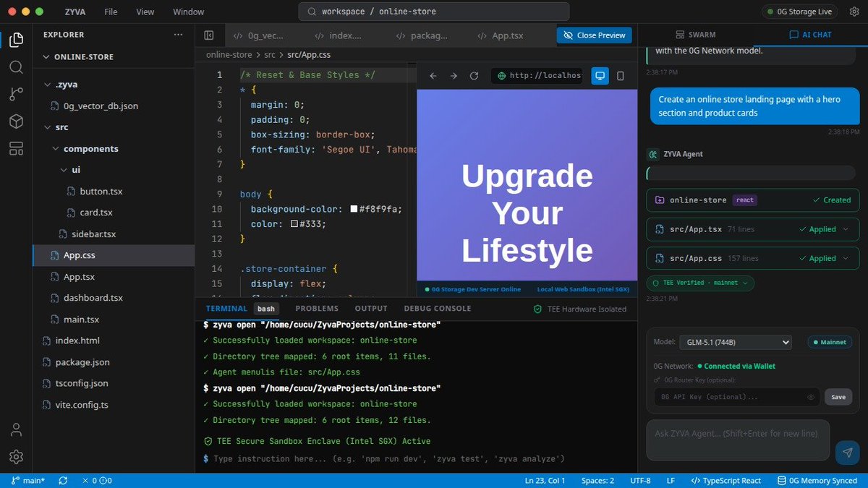This screenshot has width=868, height=488.
Task: Open the 0g_vec... editor tab
Action: [x=258, y=35]
